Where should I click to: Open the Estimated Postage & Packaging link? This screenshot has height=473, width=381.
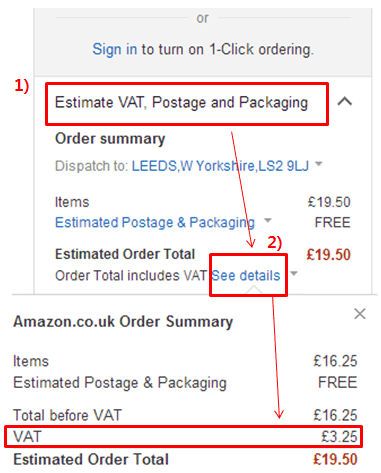155,222
